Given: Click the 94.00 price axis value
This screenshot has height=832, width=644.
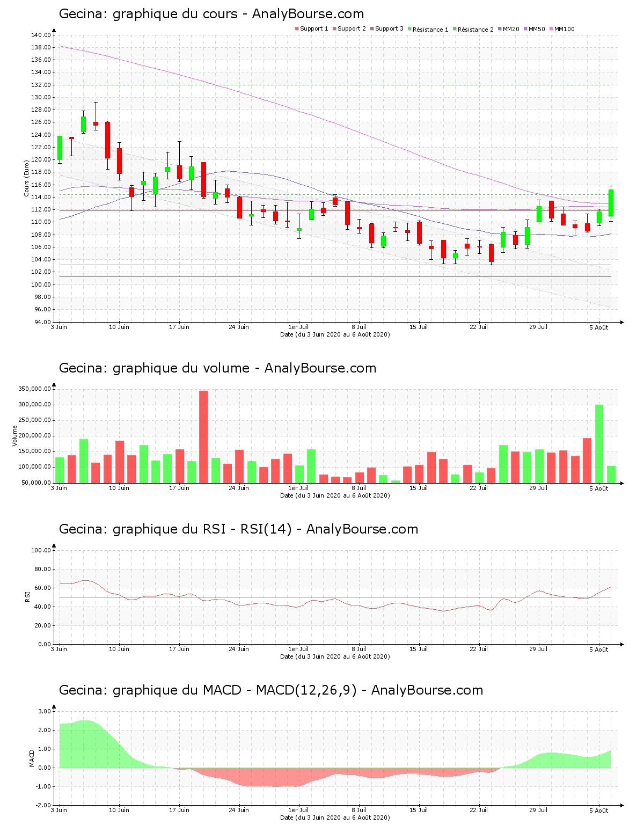Looking at the screenshot, I should [x=42, y=322].
